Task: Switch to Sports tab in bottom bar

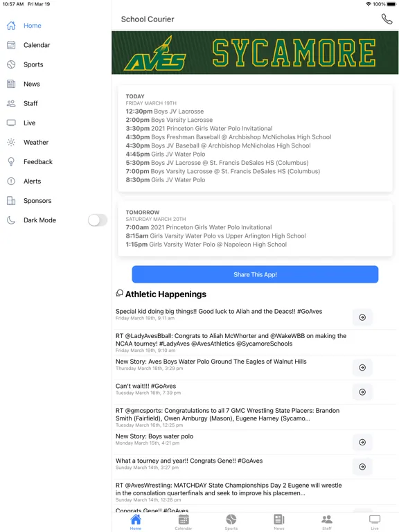Action: tap(231, 522)
